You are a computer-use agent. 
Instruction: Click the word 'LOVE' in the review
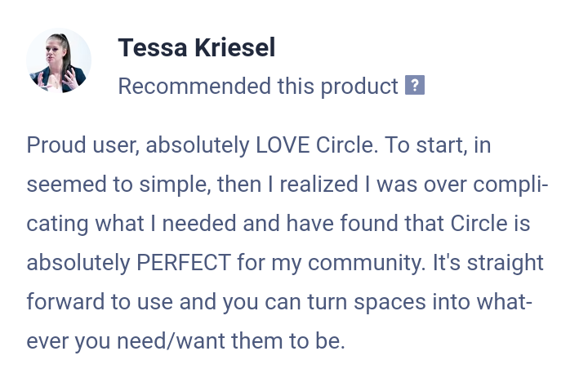click(x=283, y=144)
